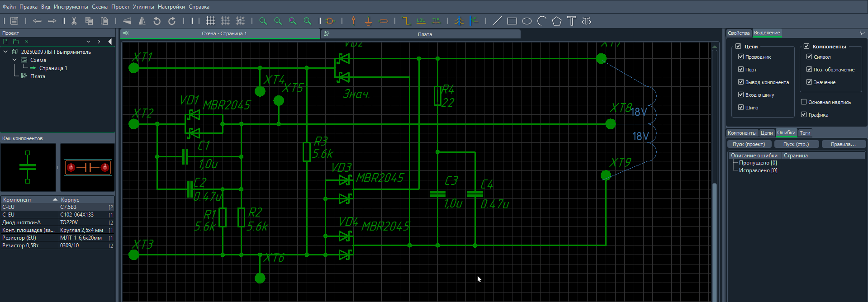Toggle the Символ checkbox
Viewport: 868px width, 302px height.
click(x=809, y=57)
